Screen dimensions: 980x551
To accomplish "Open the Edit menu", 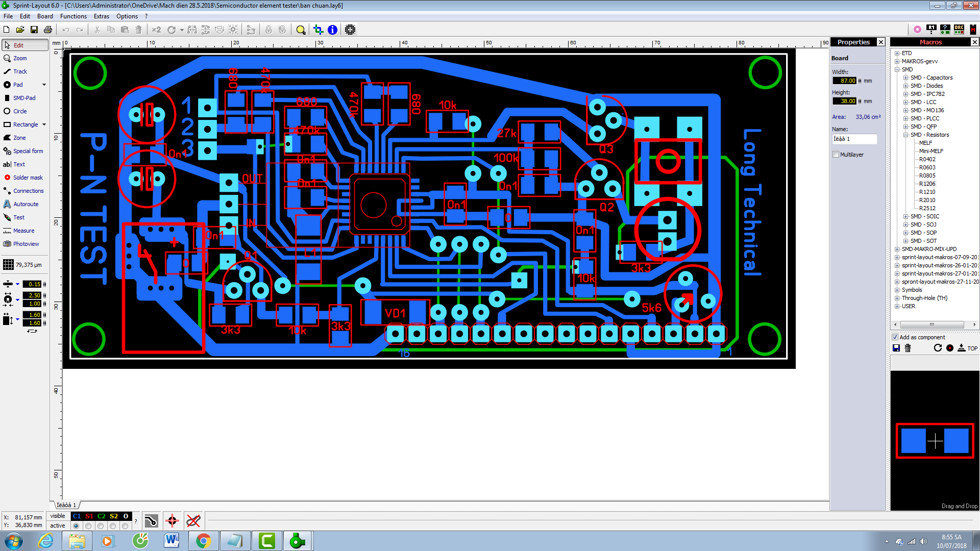I will (25, 16).
